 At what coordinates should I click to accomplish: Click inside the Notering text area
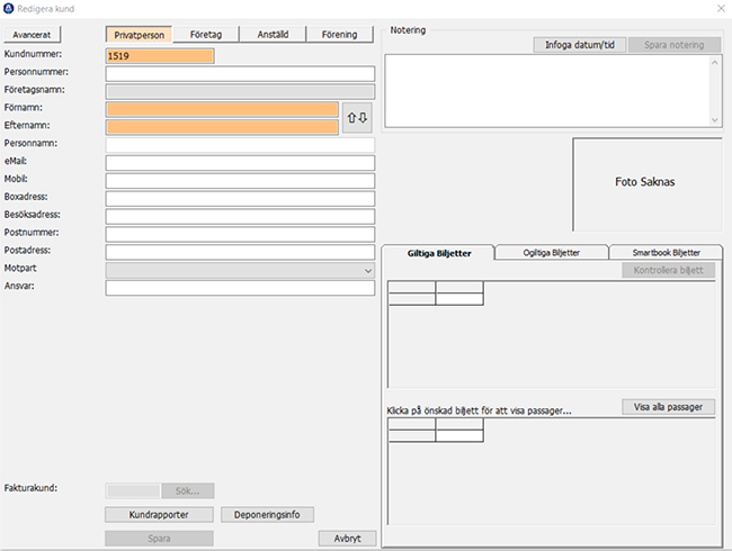click(x=547, y=91)
